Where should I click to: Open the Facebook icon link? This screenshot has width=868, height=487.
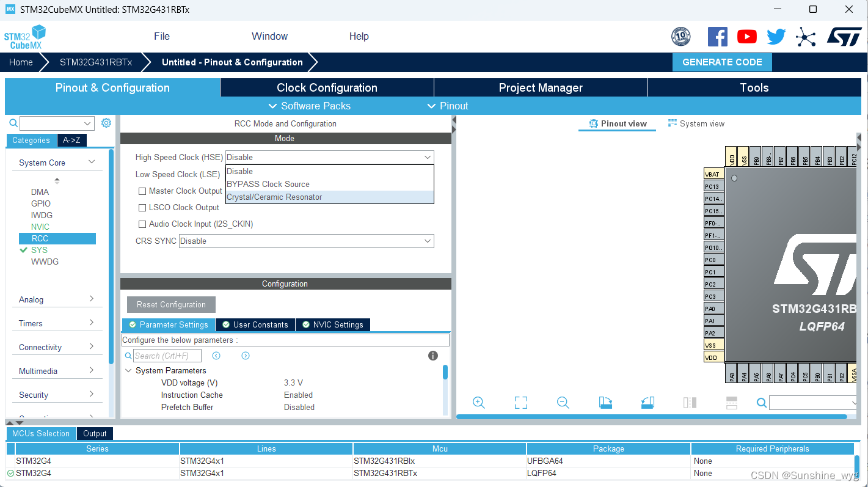coord(718,37)
